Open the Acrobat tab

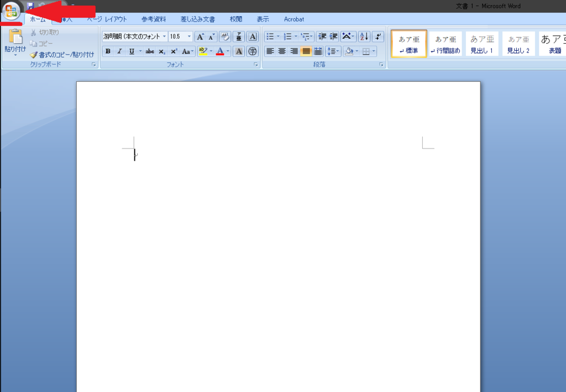pyautogui.click(x=294, y=19)
